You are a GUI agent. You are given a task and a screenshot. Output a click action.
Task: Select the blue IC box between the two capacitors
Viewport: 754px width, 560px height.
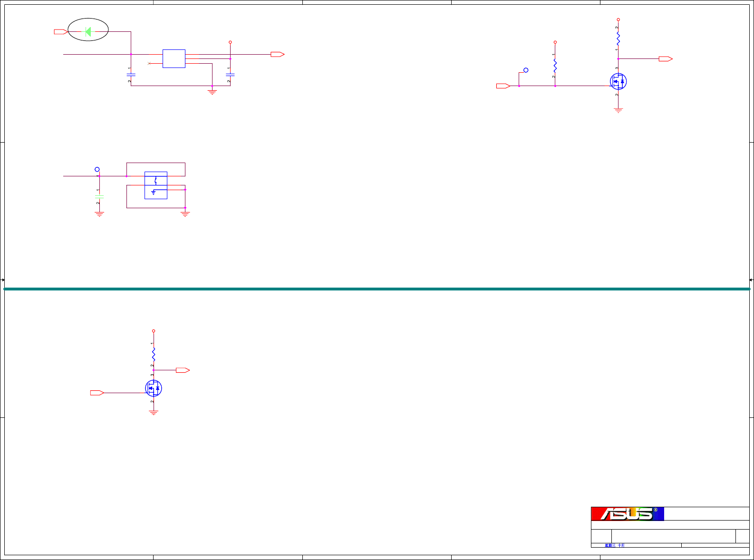pyautogui.click(x=174, y=58)
